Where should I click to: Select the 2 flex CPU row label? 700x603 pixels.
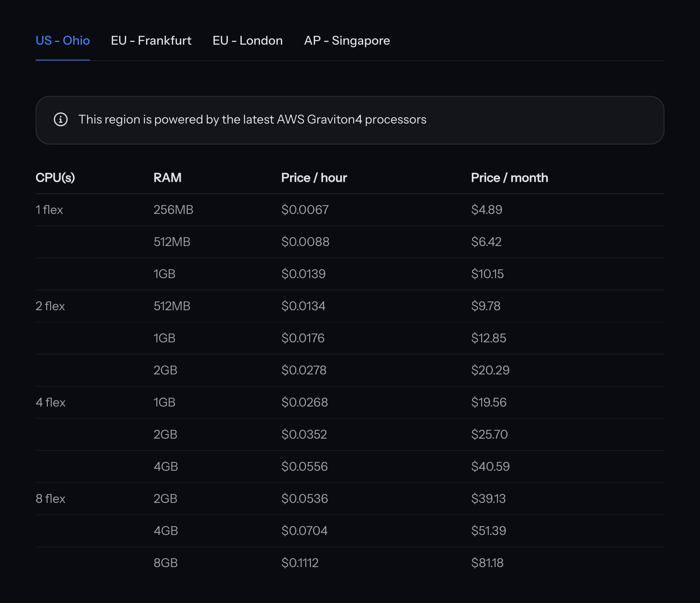click(50, 306)
